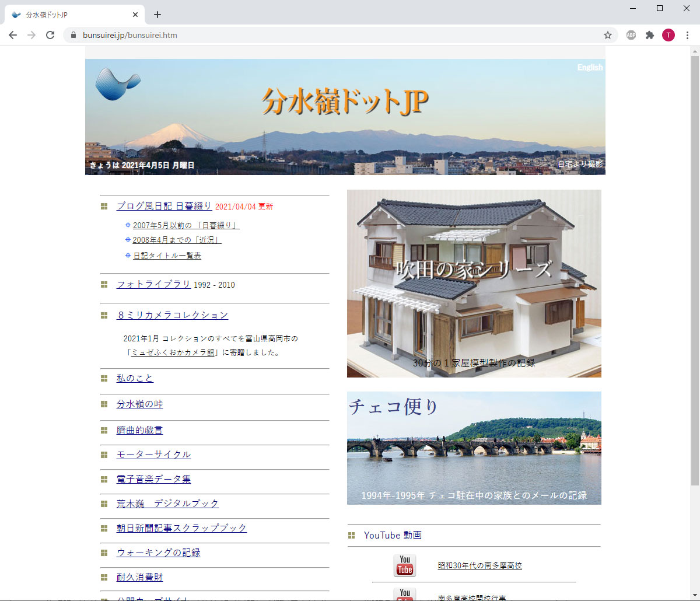700x601 pixels.
Task: Switch to the English version link
Action: point(590,67)
